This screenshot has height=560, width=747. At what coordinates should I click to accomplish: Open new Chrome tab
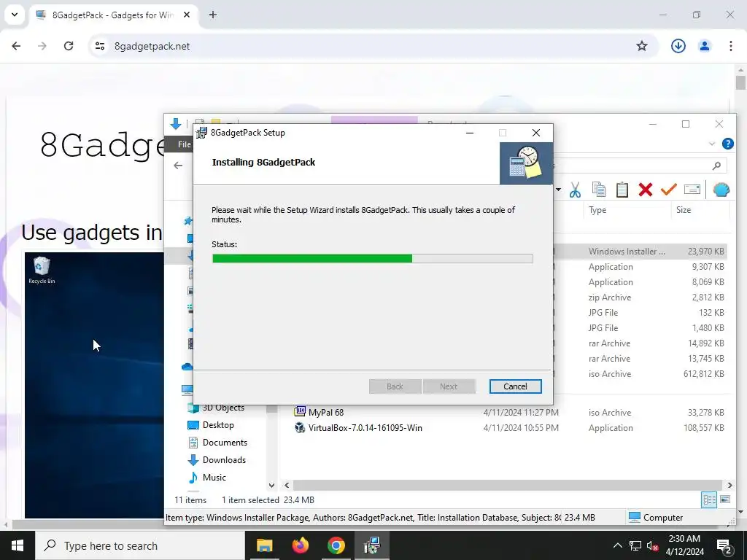pos(213,15)
